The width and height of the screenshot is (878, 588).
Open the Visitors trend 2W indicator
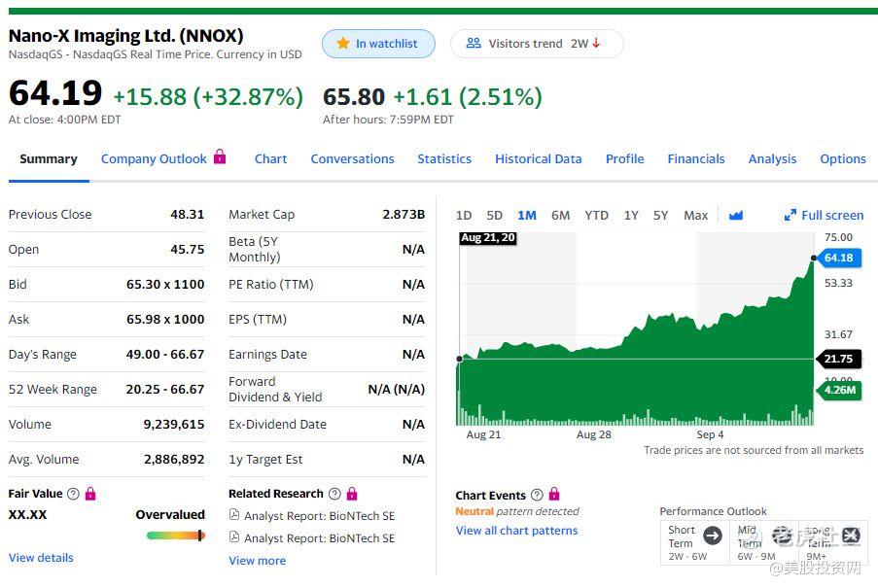tap(536, 44)
